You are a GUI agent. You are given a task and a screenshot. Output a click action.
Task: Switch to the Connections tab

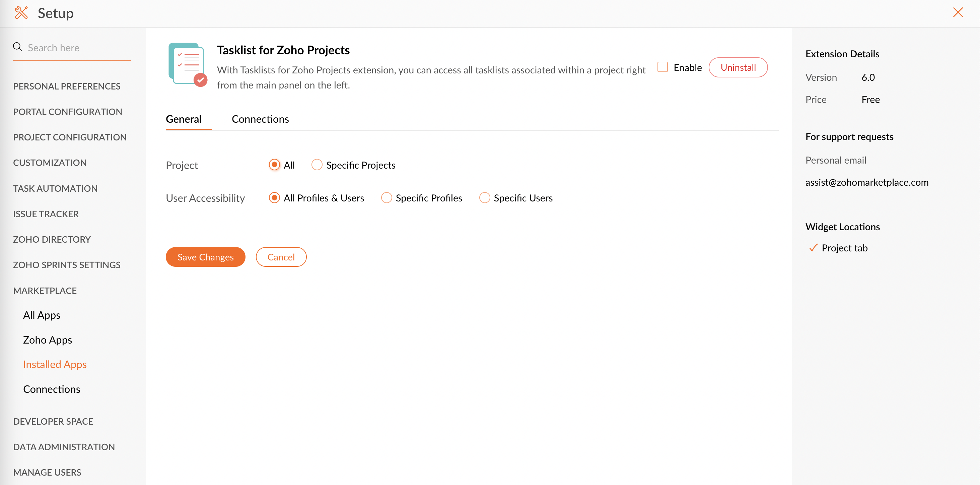[x=260, y=119]
